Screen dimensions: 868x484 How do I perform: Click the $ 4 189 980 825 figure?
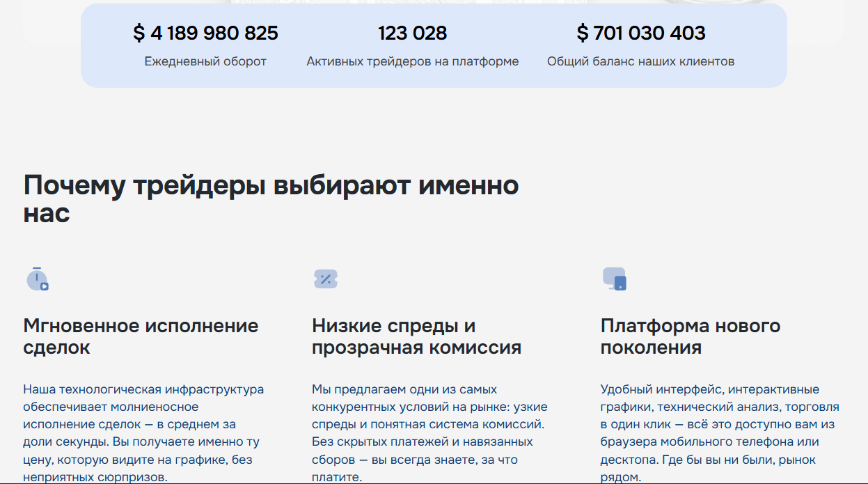205,33
